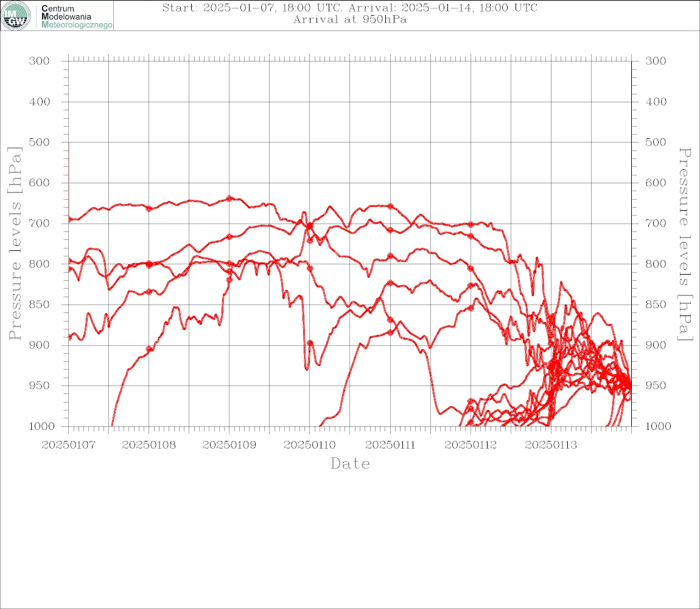The height and width of the screenshot is (609, 700).
Task: Click the left axis value 700
Action: 40,224
